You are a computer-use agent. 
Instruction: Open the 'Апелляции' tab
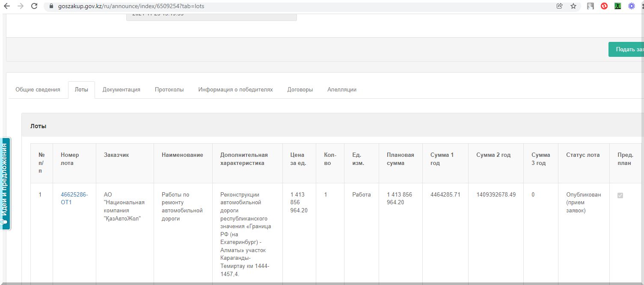click(x=342, y=90)
